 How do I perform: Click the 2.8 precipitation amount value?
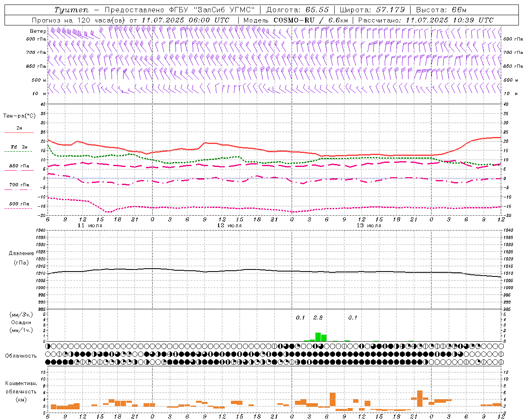(318, 318)
